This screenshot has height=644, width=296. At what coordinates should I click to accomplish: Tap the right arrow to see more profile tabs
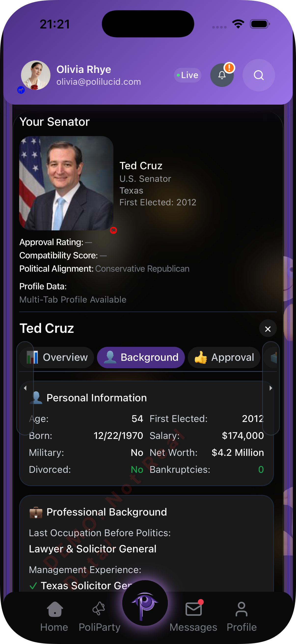point(270,388)
